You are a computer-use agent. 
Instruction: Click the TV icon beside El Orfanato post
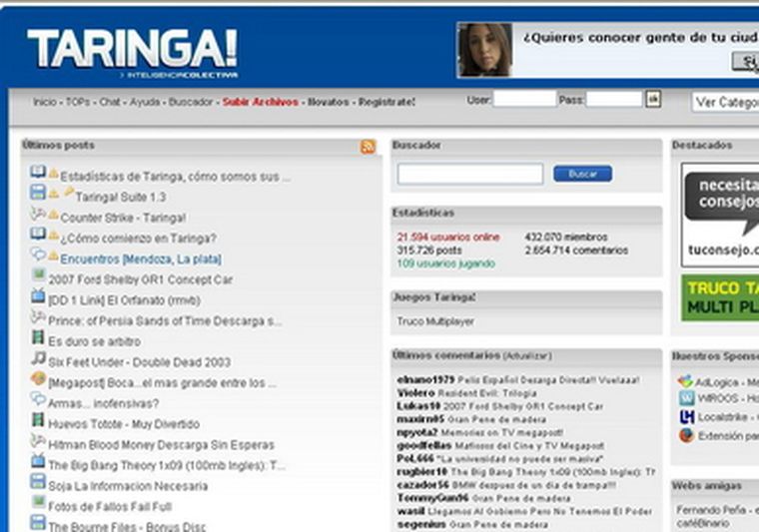tap(38, 295)
